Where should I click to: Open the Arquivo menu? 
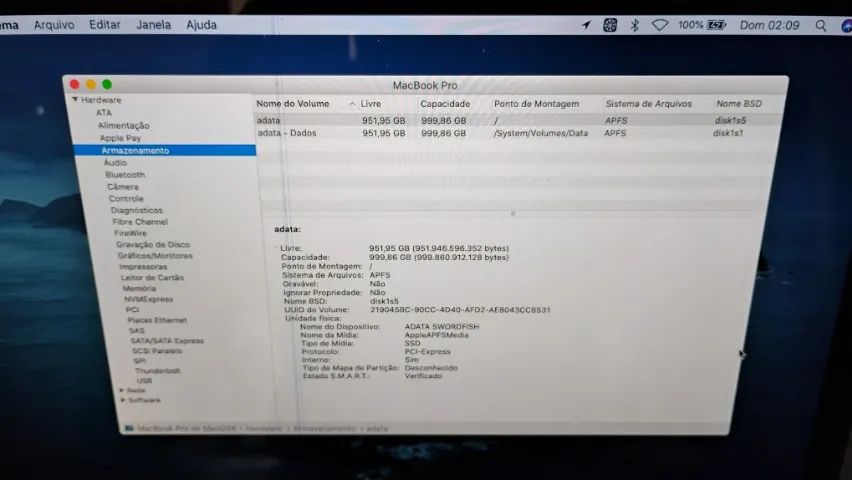54,25
